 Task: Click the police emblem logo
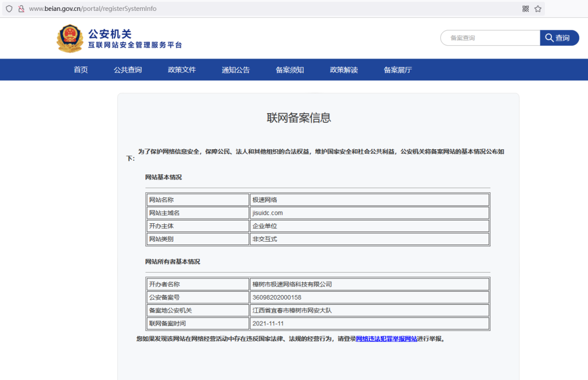[70, 38]
